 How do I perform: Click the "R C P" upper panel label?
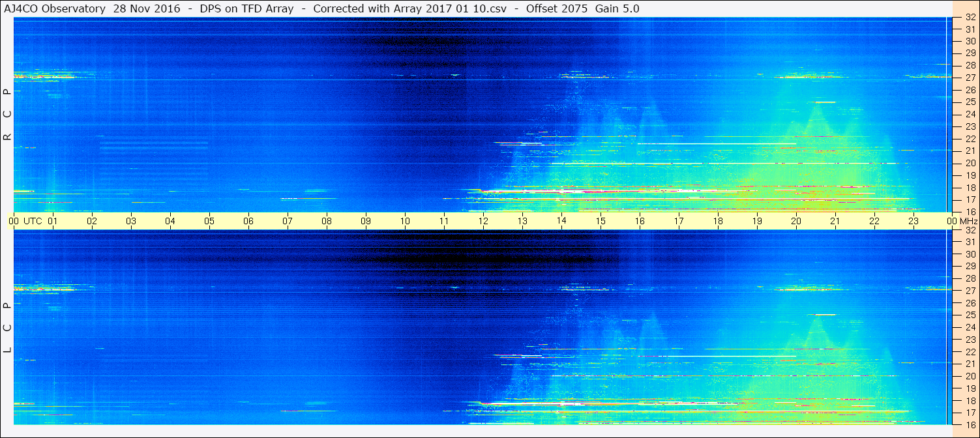pyautogui.click(x=7, y=115)
